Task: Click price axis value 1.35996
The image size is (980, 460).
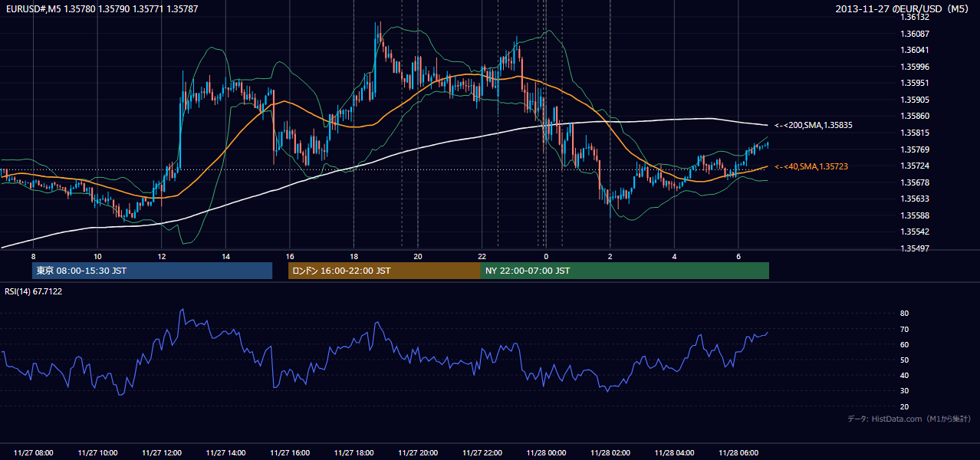Action: (915, 67)
